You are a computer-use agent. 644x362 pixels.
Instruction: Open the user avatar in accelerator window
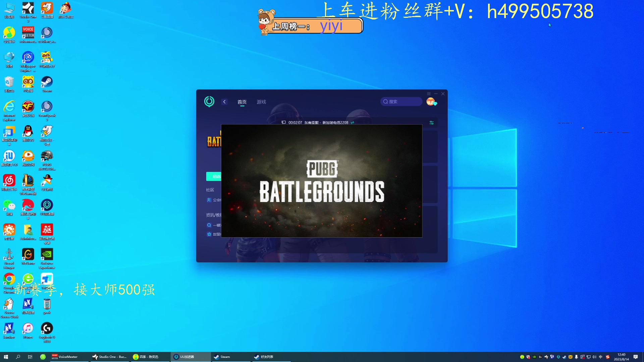tap(431, 102)
